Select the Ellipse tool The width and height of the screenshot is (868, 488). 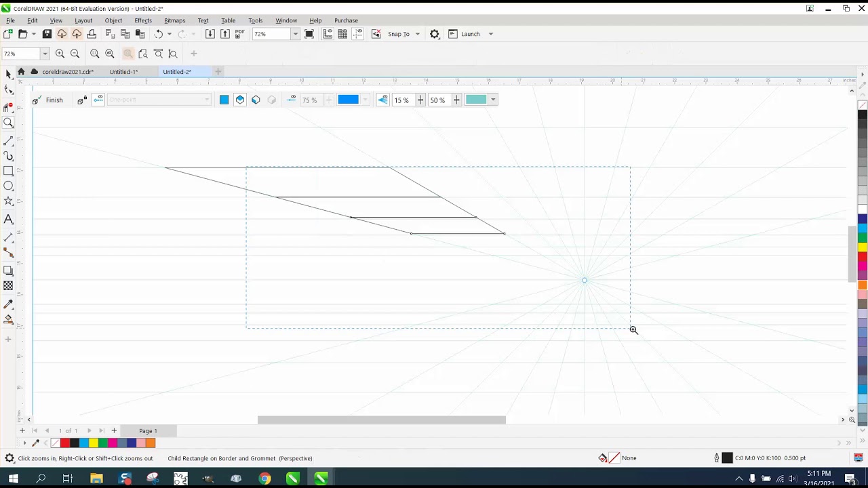click(8, 186)
